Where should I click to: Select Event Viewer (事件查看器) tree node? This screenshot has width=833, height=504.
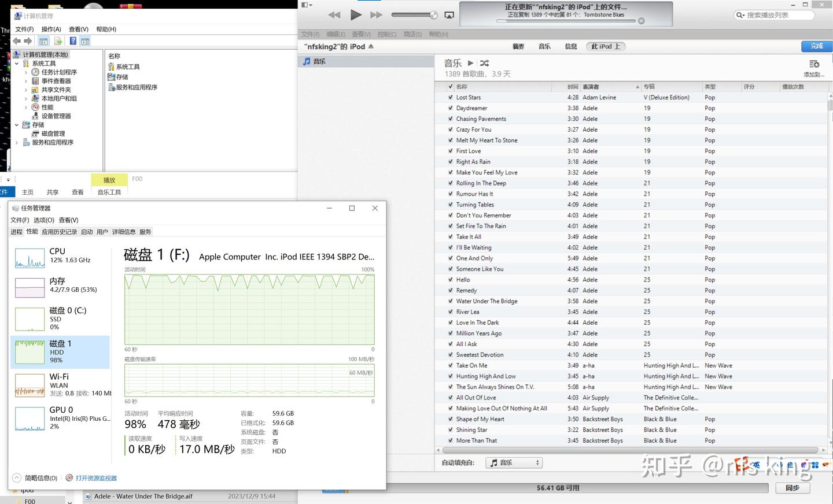(x=56, y=81)
